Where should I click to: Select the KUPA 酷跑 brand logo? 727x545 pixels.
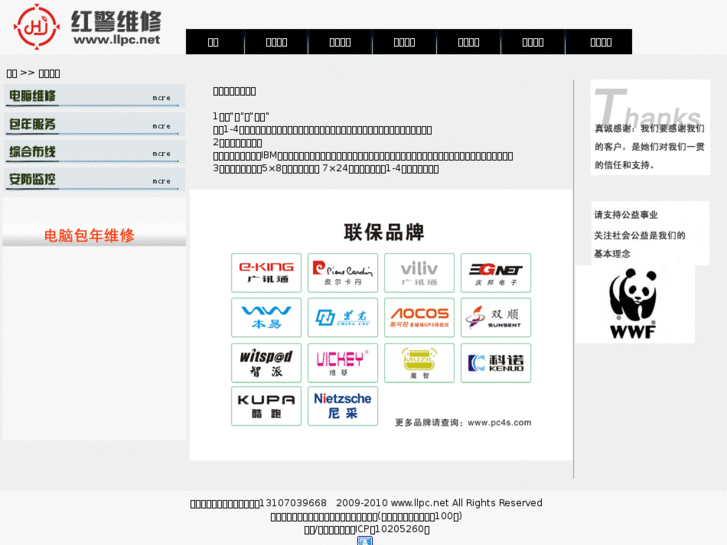click(x=266, y=406)
